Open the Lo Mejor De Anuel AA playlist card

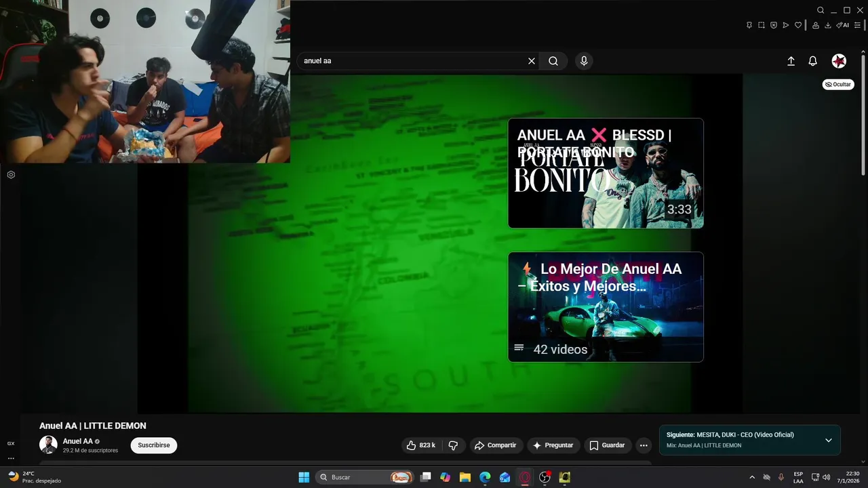pyautogui.click(x=606, y=307)
